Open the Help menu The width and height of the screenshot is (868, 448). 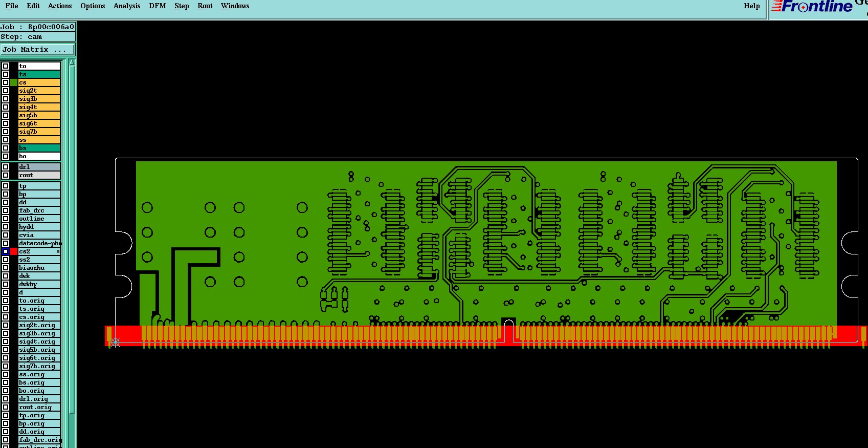751,6
